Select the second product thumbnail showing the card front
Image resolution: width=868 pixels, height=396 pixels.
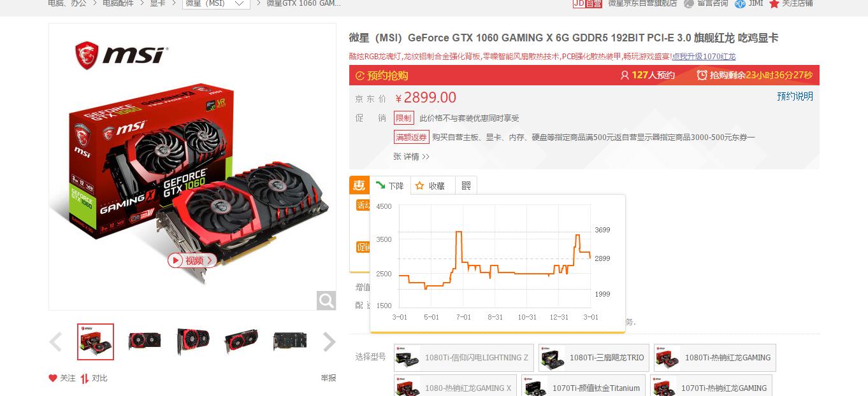144,341
